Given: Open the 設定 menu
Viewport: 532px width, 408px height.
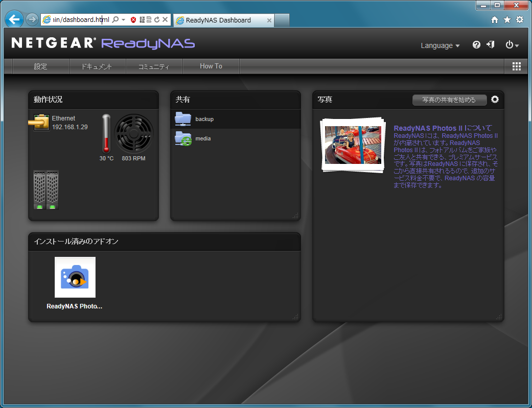Looking at the screenshot, I should 40,66.
